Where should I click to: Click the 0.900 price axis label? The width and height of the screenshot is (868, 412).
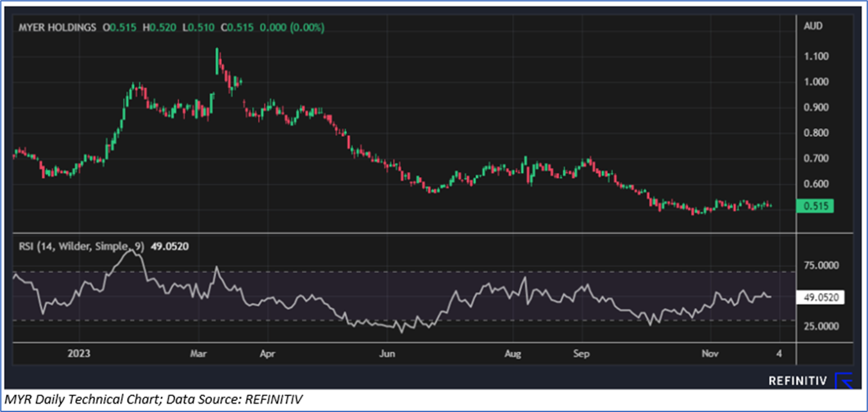tap(816, 108)
